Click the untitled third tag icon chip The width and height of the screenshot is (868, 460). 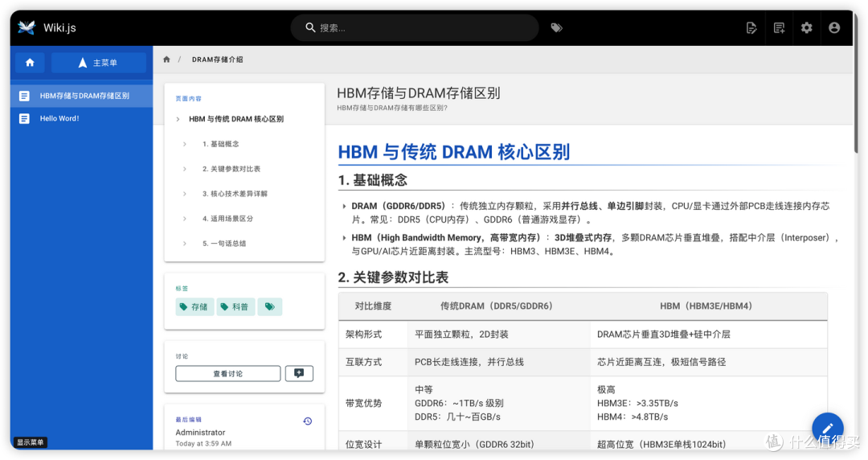(269, 306)
